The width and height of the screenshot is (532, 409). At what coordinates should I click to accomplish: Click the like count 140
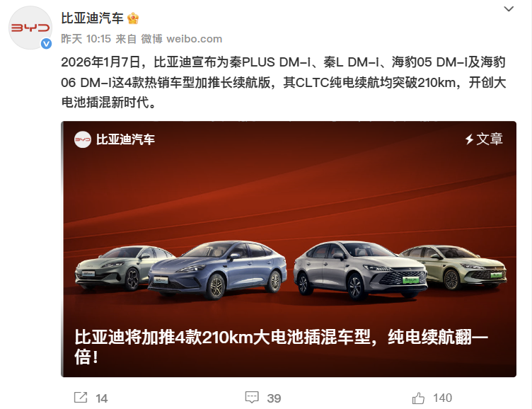coord(442,398)
